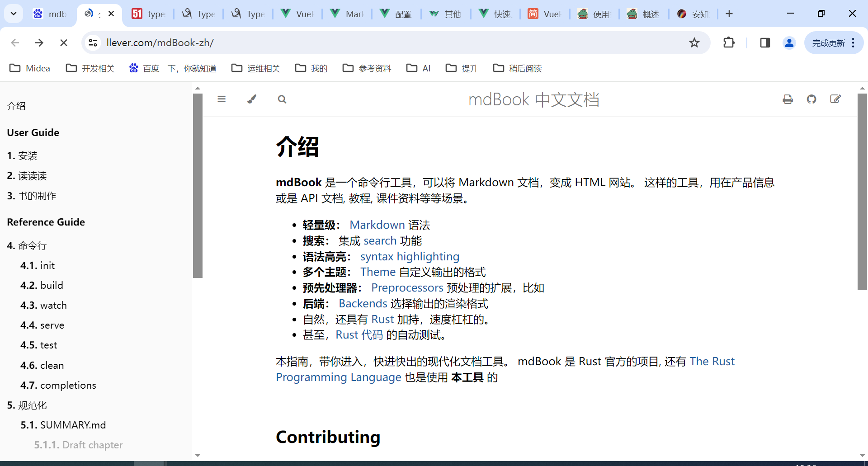Open chapter 1. 安装
Viewport: 868px width, 466px height.
[x=22, y=155]
